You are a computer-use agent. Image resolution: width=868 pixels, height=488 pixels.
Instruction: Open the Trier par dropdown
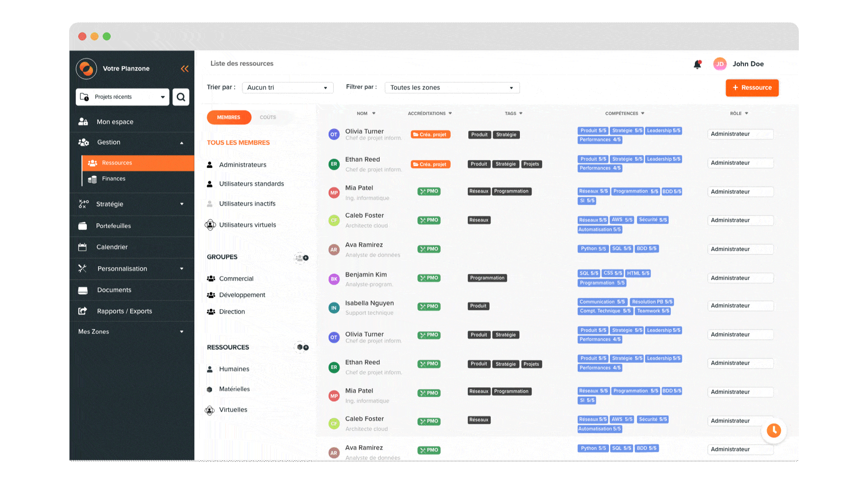pos(288,88)
